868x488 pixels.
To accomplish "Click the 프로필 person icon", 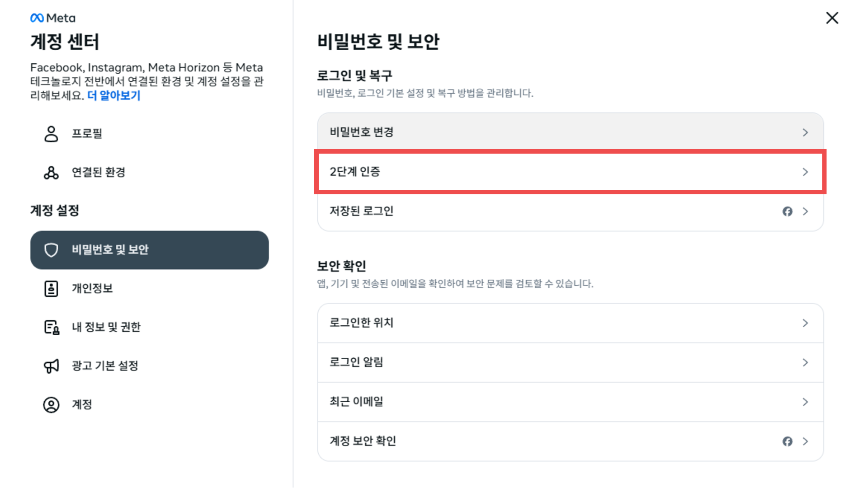I will (51, 134).
